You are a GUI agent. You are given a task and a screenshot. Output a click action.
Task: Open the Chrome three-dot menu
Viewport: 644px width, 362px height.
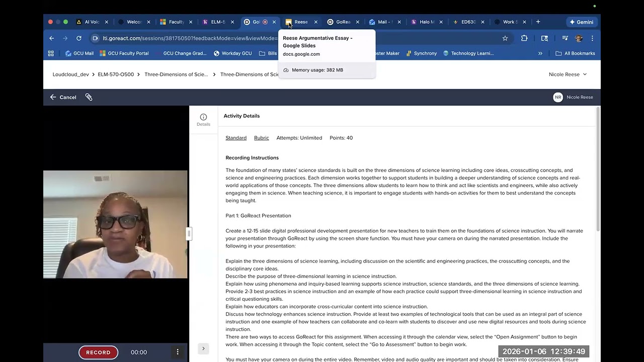pyautogui.click(x=592, y=38)
